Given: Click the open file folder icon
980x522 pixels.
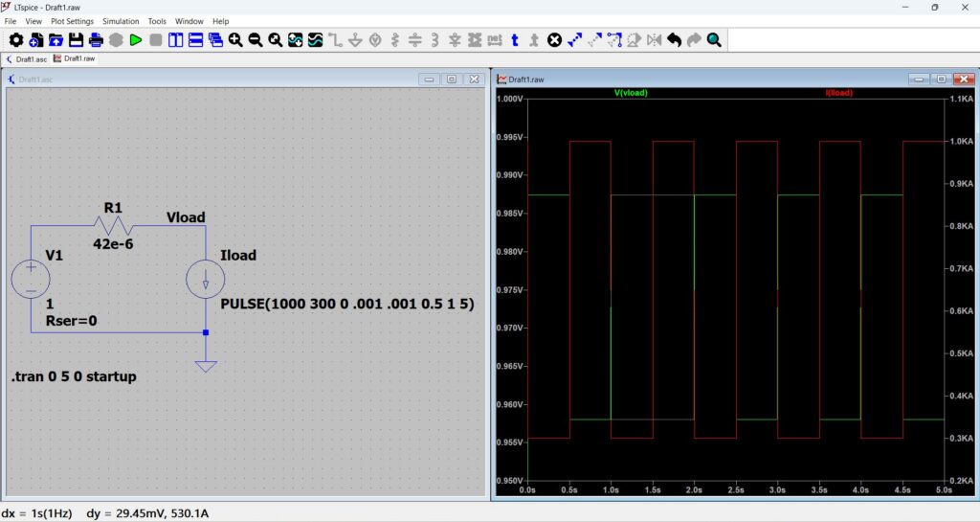Looking at the screenshot, I should pyautogui.click(x=56, y=40).
